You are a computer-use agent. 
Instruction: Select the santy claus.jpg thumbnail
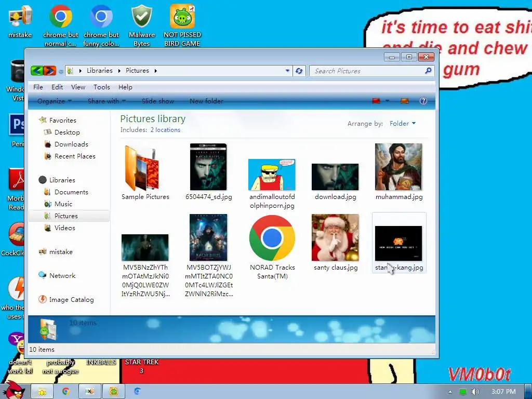[335, 237]
